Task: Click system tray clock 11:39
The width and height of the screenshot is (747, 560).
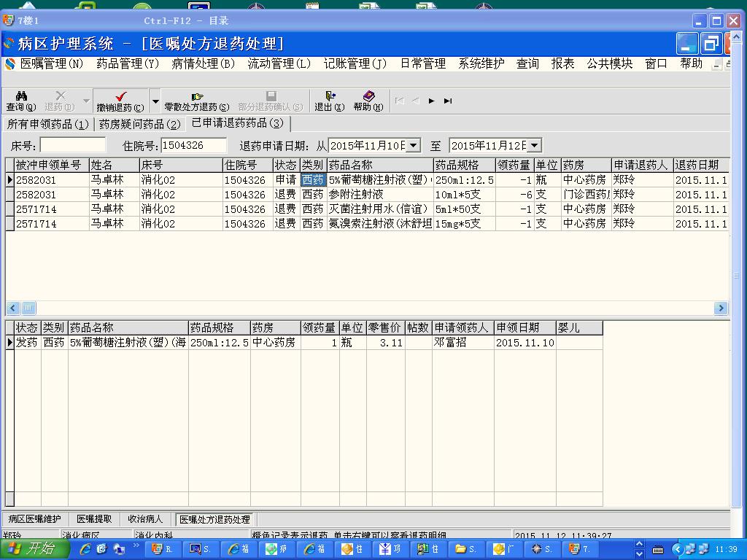Action: tap(726, 549)
